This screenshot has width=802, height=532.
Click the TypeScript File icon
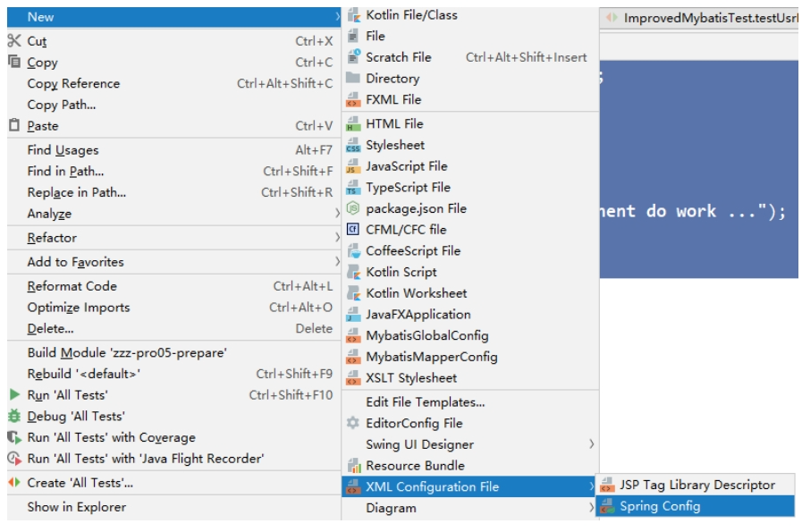click(353, 188)
